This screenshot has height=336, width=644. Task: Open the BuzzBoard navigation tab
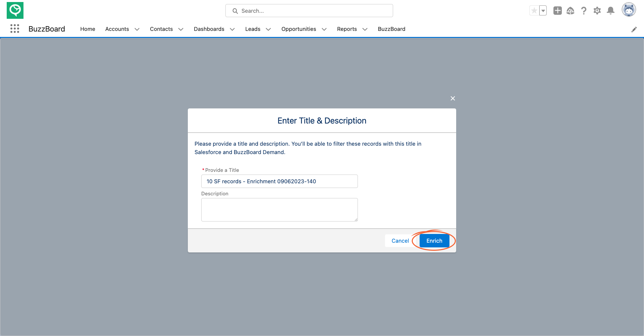(391, 29)
